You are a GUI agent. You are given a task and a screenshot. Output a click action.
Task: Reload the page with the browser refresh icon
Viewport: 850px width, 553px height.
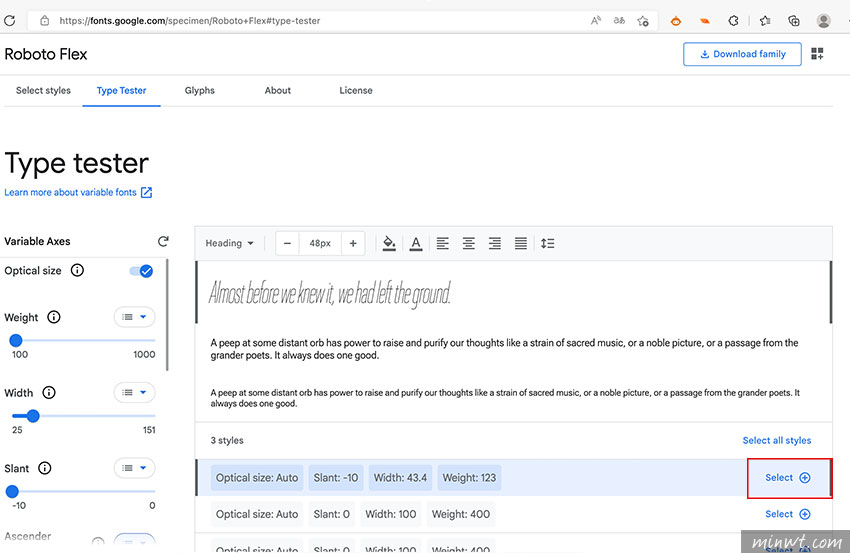[10, 21]
